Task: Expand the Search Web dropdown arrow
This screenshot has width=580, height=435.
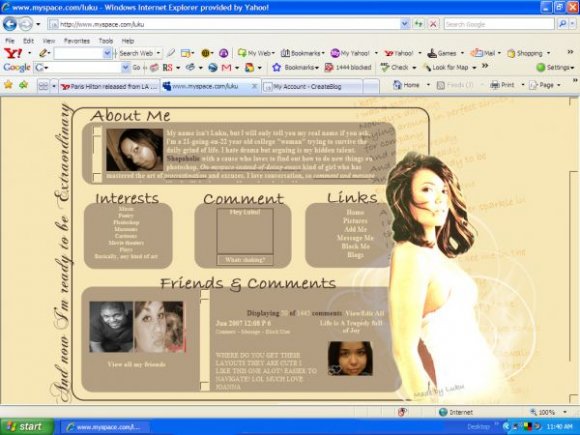Action: pos(158,53)
